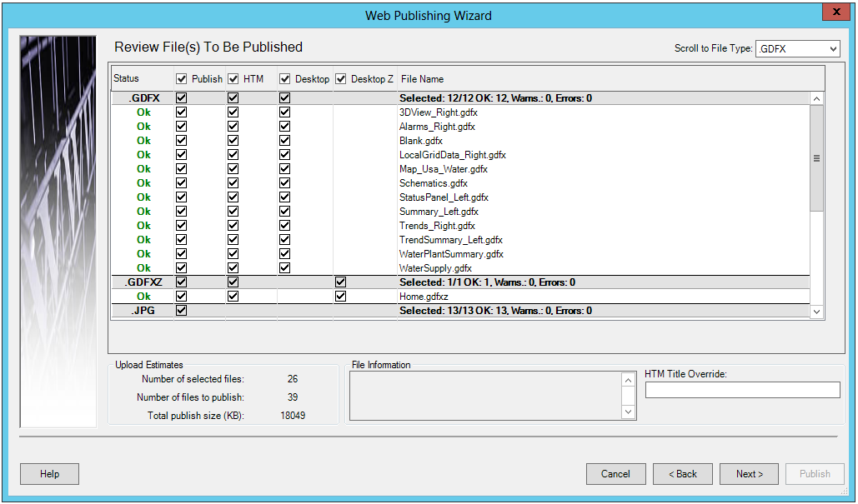Toggle Publish checkbox in .JPG group row
The width and height of the screenshot is (858, 504).
click(182, 311)
